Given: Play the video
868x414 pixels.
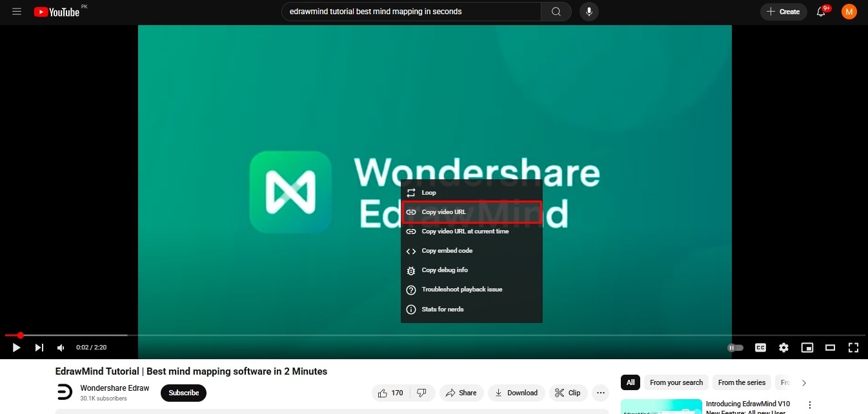Looking at the screenshot, I should (17, 348).
